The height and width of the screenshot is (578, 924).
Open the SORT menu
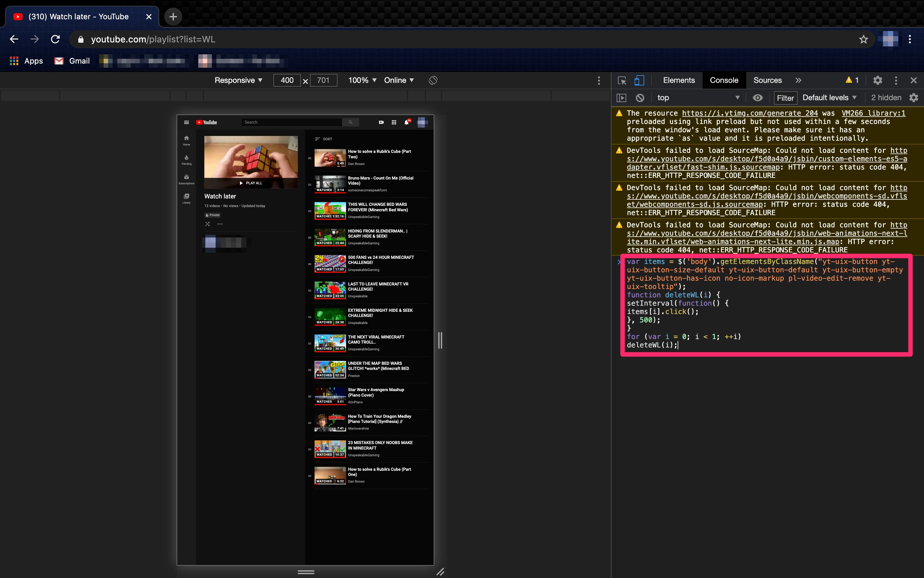click(323, 139)
